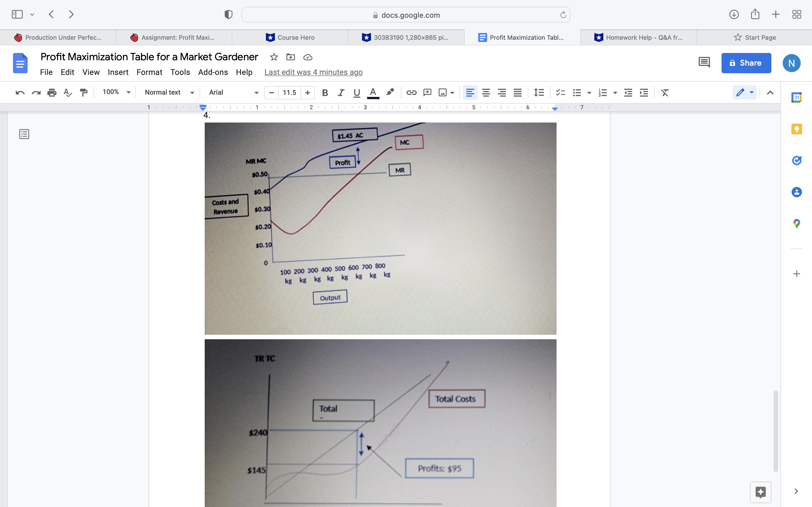Click the blue Share button

coord(746,63)
